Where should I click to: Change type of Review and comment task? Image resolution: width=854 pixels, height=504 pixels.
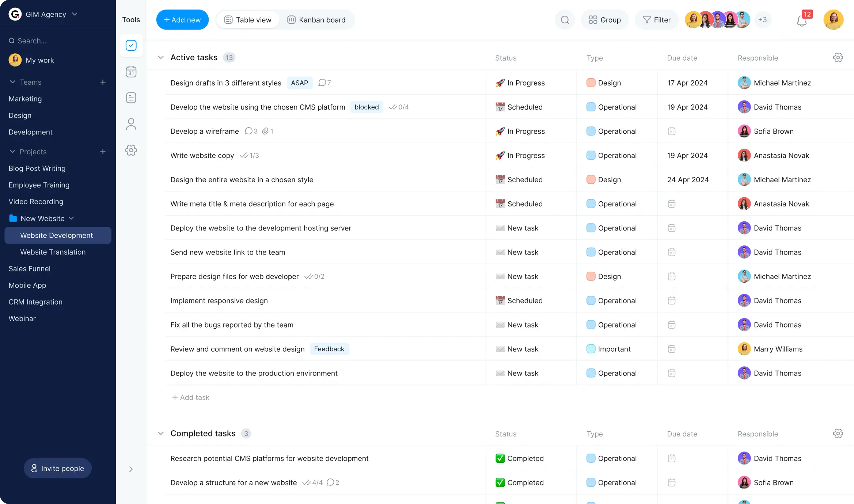(608, 349)
